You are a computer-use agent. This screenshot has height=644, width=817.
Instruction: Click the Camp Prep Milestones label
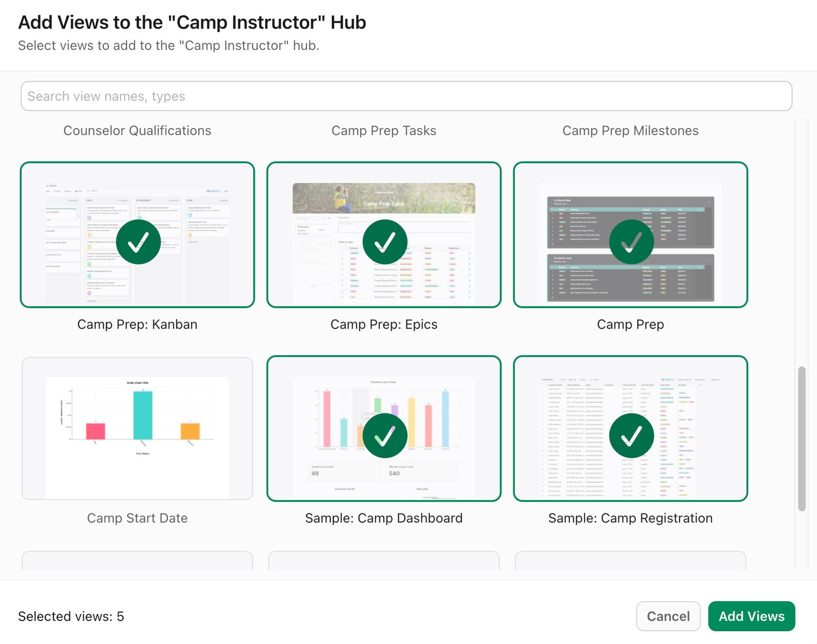coord(631,131)
